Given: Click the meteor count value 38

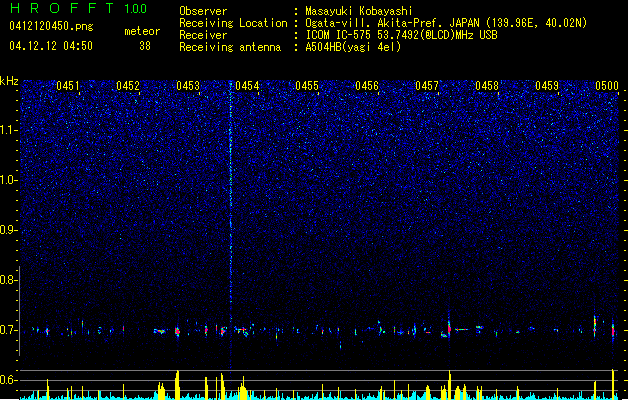Looking at the screenshot, I should pyautogui.click(x=145, y=46).
